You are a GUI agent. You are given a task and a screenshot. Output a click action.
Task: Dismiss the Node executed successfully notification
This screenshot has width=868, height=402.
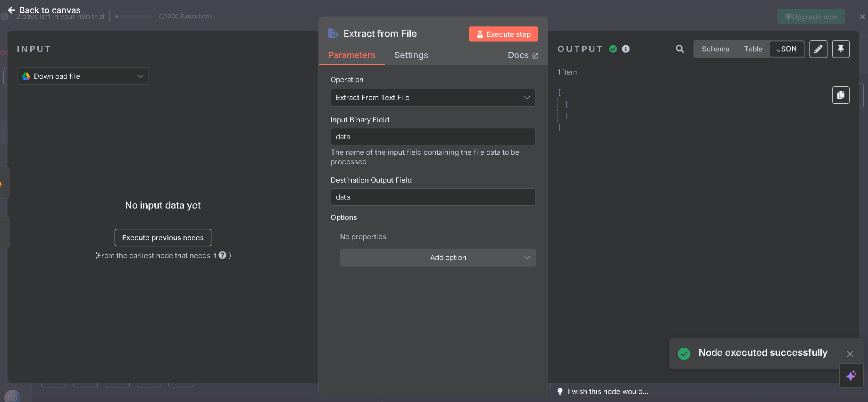pos(850,354)
